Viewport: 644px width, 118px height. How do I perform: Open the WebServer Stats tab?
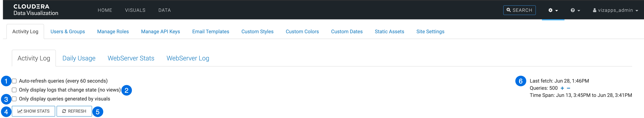pos(131,58)
